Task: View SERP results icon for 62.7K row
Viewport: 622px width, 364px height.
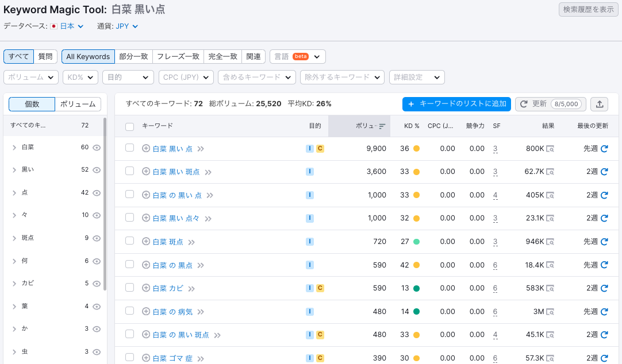Action: coord(550,172)
